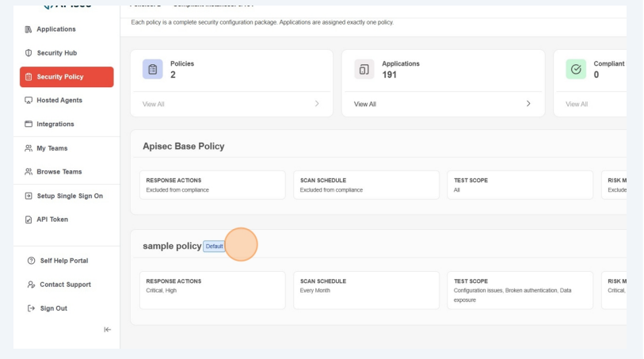
Task: Click the Self Help Portal question icon
Action: 32,261
